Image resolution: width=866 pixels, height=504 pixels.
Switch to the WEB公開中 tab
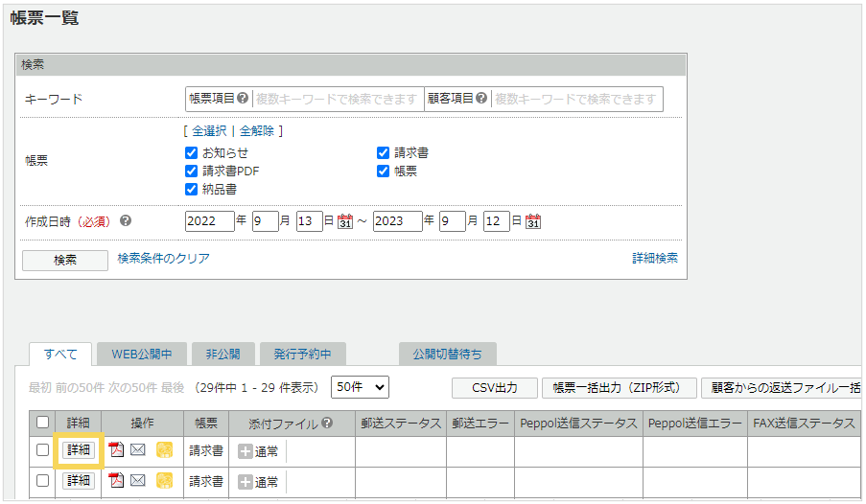pyautogui.click(x=142, y=354)
